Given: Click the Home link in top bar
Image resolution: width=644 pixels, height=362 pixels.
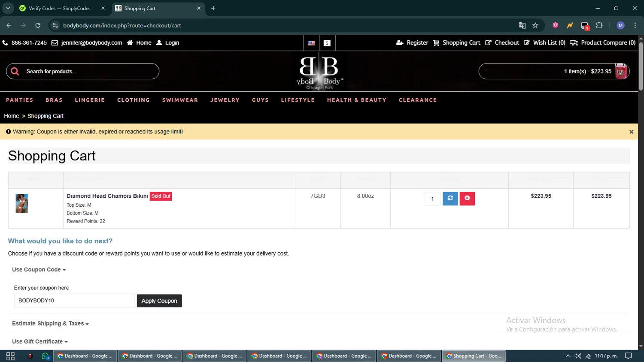Looking at the screenshot, I should tap(139, 43).
